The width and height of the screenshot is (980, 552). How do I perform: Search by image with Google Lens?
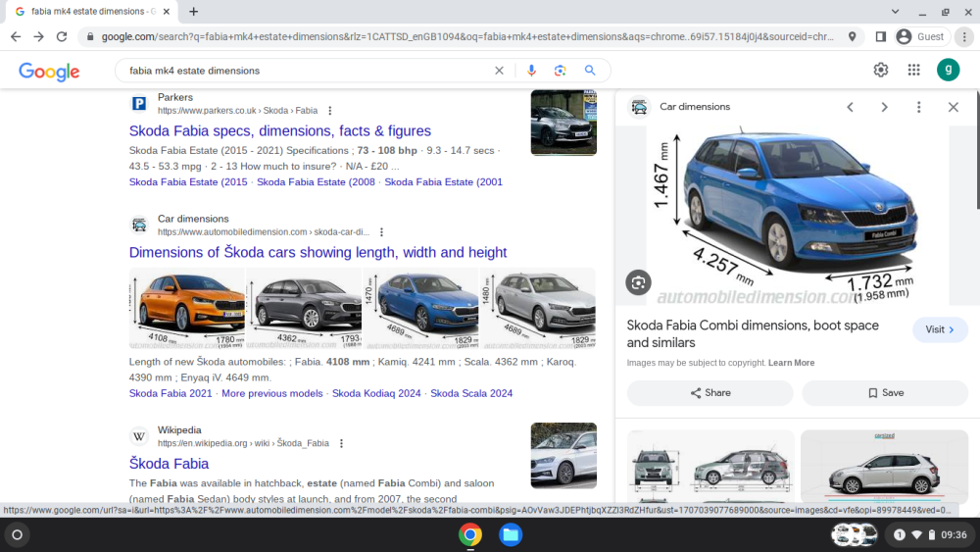pos(560,71)
